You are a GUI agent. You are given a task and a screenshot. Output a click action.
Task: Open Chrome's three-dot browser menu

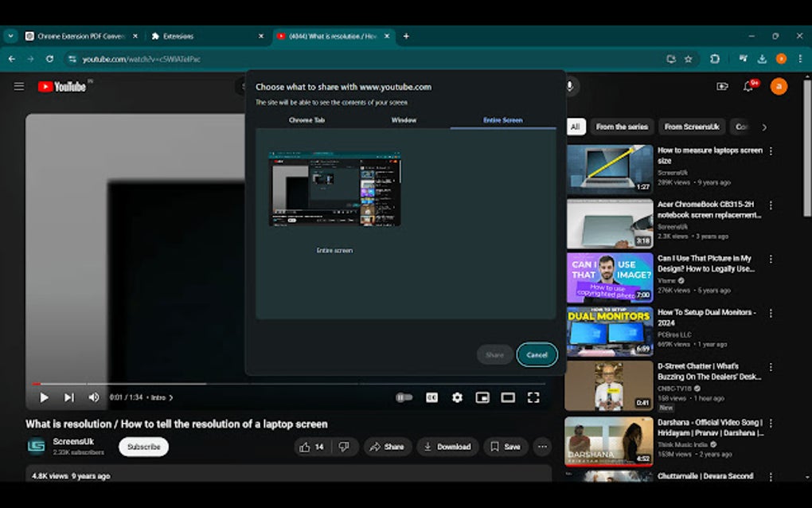click(x=798, y=59)
